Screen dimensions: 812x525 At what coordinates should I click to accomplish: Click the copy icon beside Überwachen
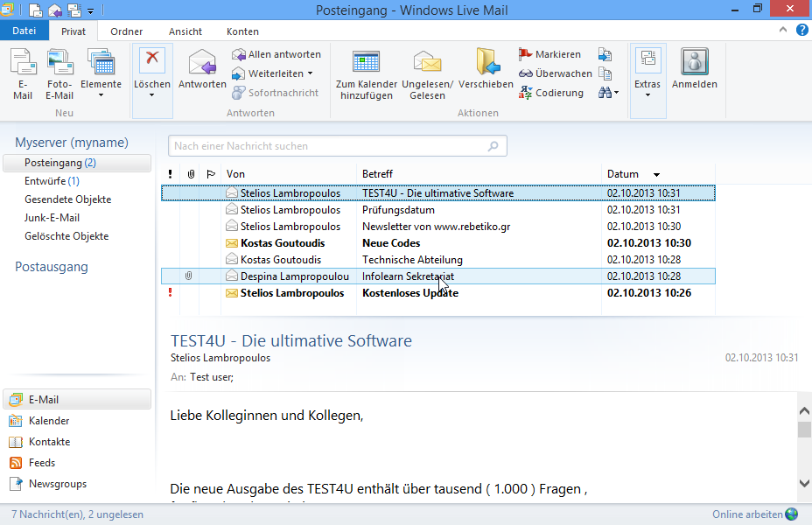point(605,73)
